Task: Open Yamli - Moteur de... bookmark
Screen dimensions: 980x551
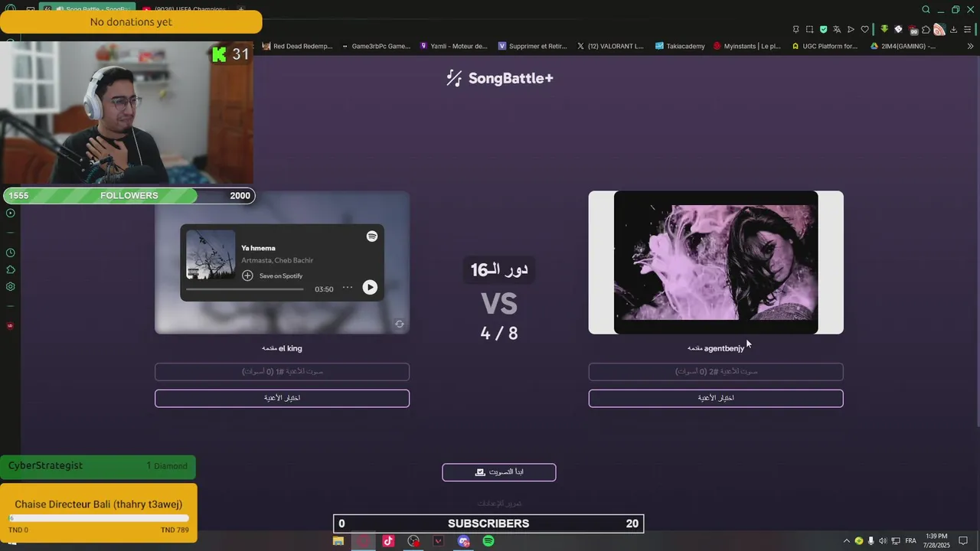Action: click(x=453, y=46)
